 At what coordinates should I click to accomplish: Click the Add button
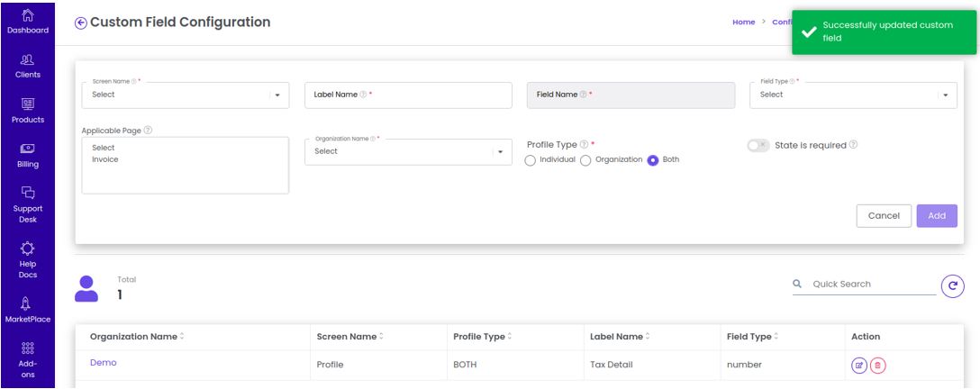pyautogui.click(x=936, y=216)
